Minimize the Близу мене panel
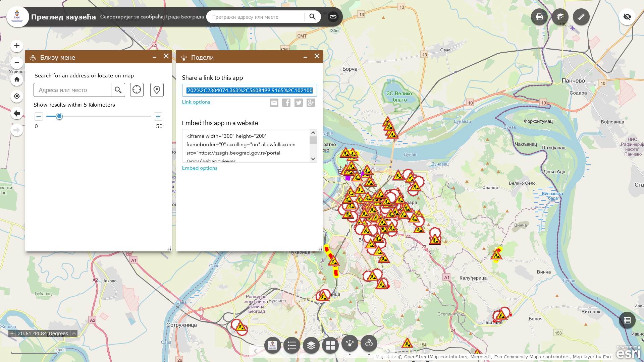The width and height of the screenshot is (644, 362). pyautogui.click(x=154, y=57)
